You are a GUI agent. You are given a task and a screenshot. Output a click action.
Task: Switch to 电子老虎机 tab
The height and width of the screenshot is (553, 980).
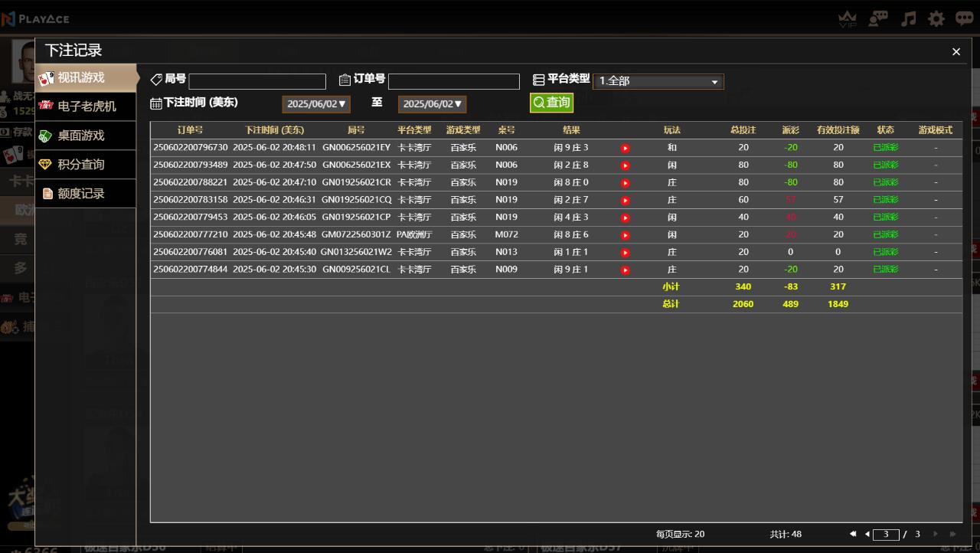click(86, 106)
